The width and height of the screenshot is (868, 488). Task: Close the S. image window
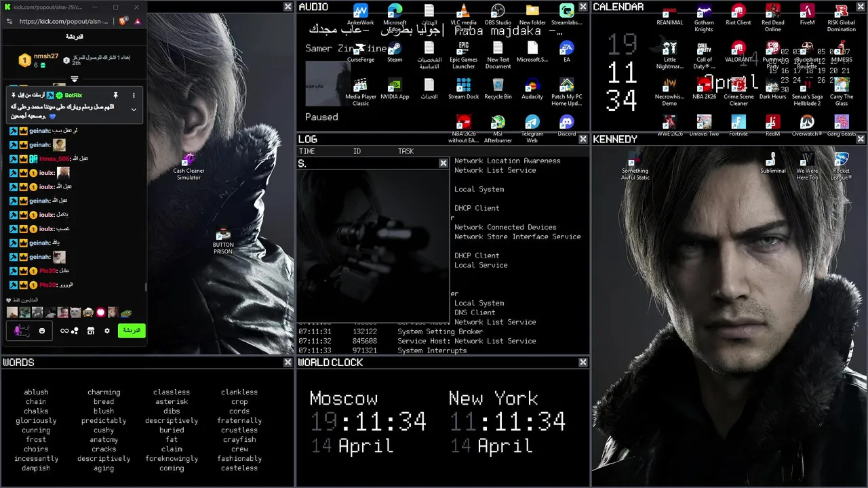point(443,163)
